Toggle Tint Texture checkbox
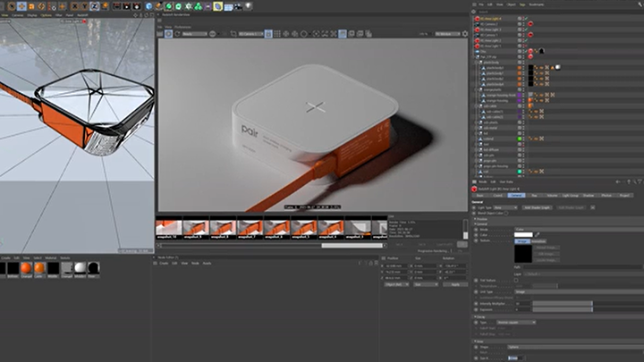 click(x=516, y=281)
